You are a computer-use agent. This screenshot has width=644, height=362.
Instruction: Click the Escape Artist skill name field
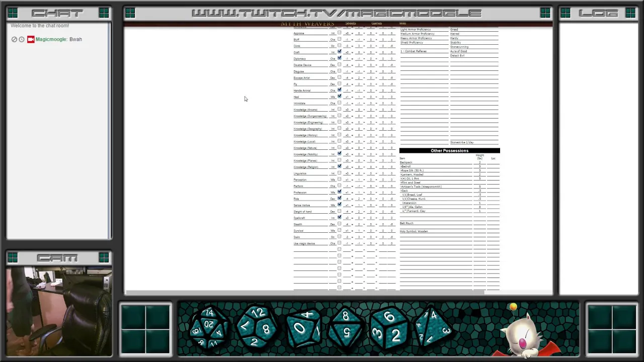click(x=310, y=78)
